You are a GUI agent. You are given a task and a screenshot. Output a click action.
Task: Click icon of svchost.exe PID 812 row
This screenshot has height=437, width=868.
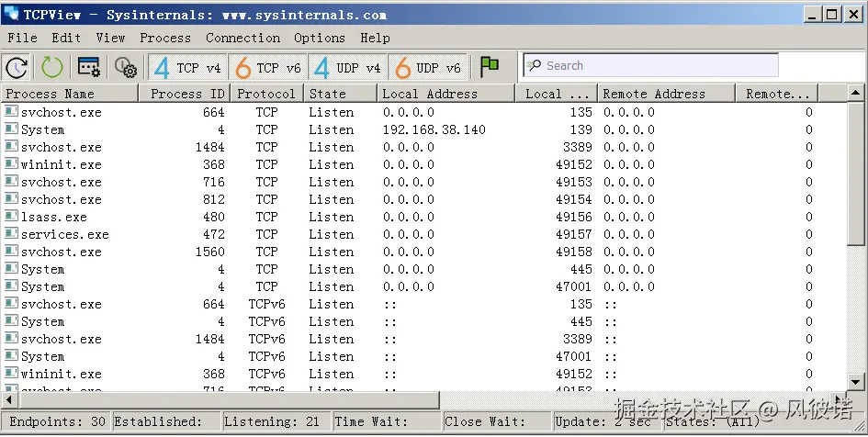pyautogui.click(x=11, y=198)
